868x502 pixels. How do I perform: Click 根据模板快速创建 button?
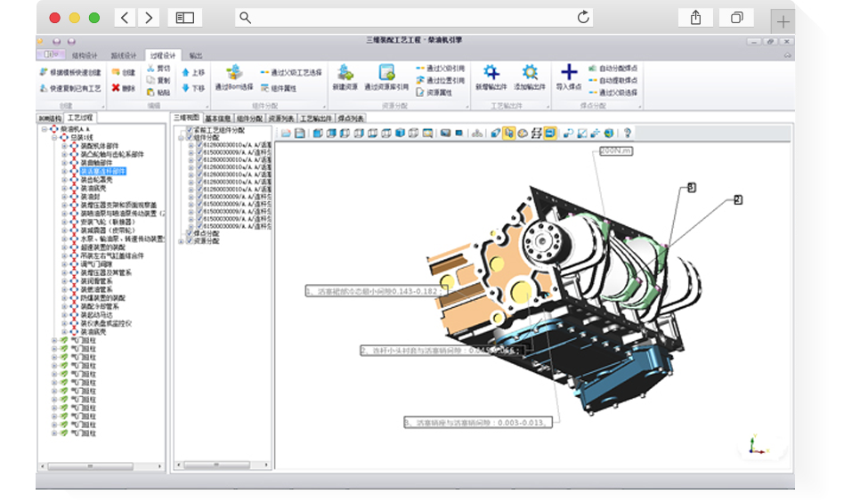pos(70,71)
